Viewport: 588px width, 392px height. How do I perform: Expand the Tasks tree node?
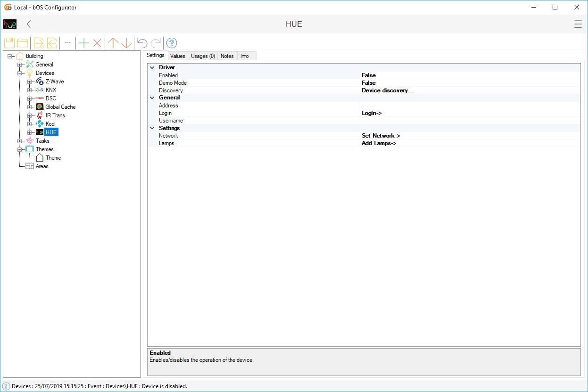[x=20, y=141]
